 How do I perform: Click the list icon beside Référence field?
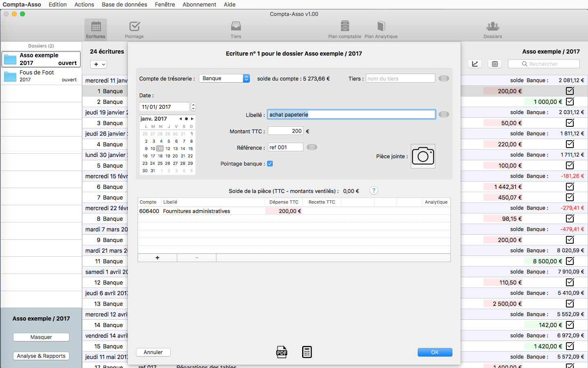tap(312, 147)
